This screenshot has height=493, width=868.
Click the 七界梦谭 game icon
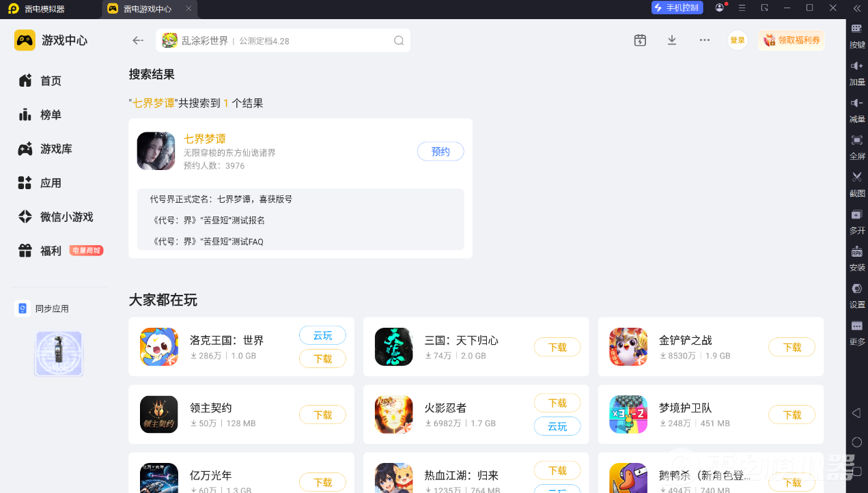point(156,151)
